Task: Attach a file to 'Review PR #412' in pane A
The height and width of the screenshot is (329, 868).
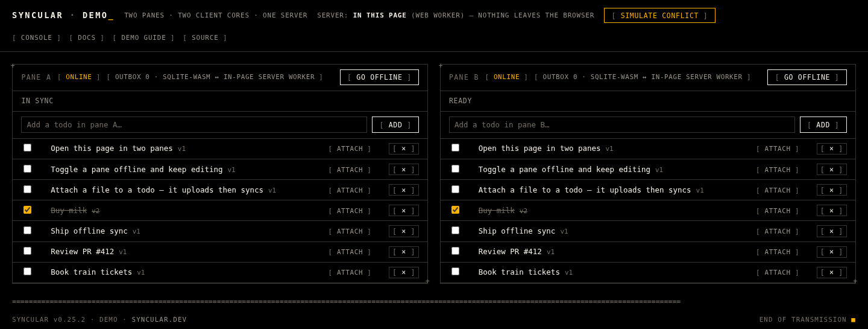Action: coord(350,252)
